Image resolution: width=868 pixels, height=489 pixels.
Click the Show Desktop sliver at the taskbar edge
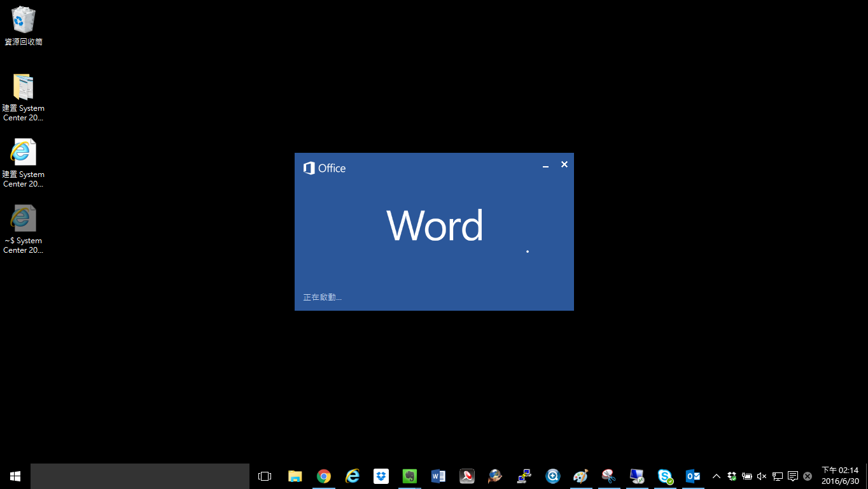tap(866, 476)
